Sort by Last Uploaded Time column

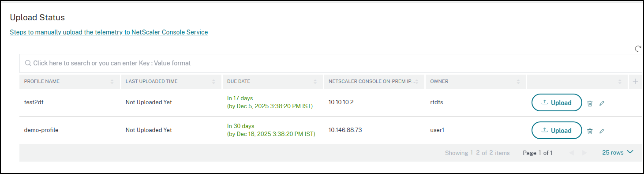[213, 82]
